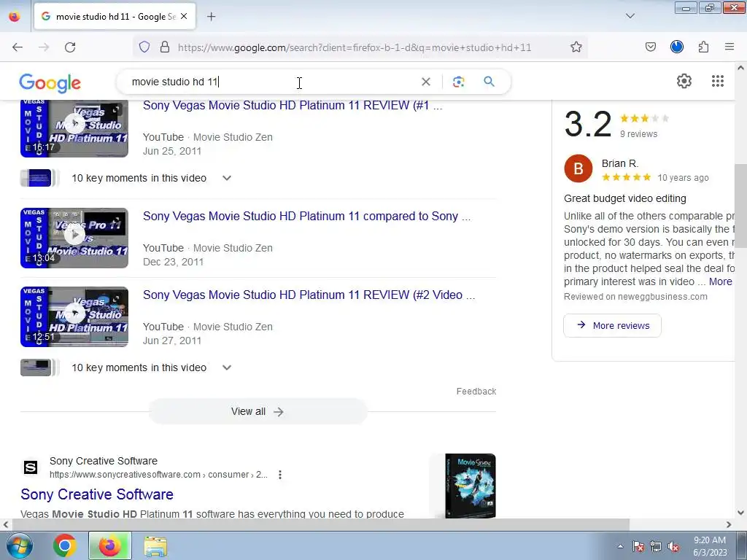
Task: Play the 16:17 video thumbnail
Action: click(x=74, y=128)
